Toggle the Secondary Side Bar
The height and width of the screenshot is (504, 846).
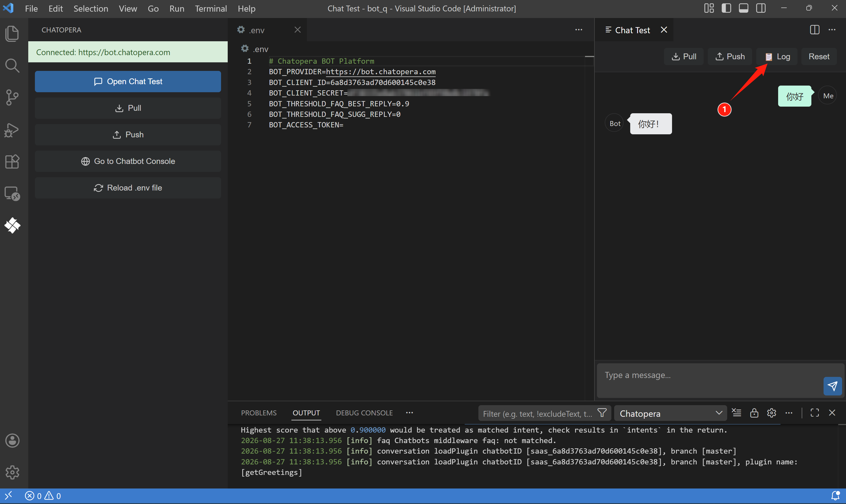761,8
